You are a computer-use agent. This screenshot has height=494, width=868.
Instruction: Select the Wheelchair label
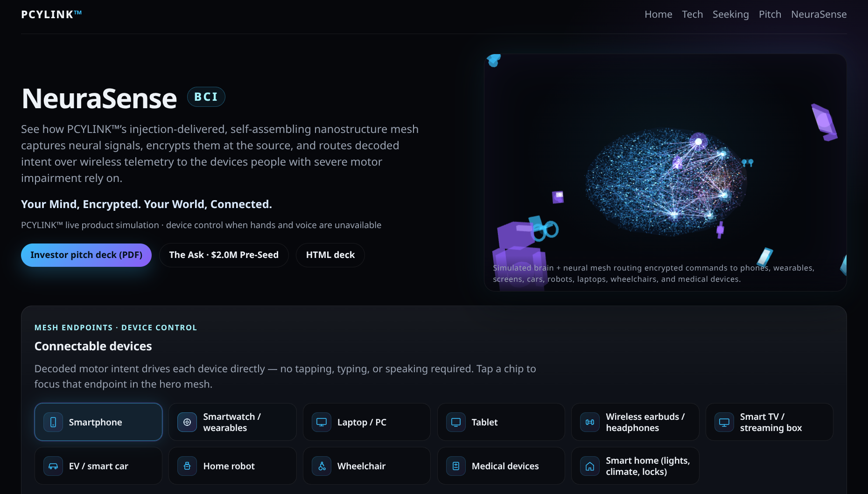[362, 466]
